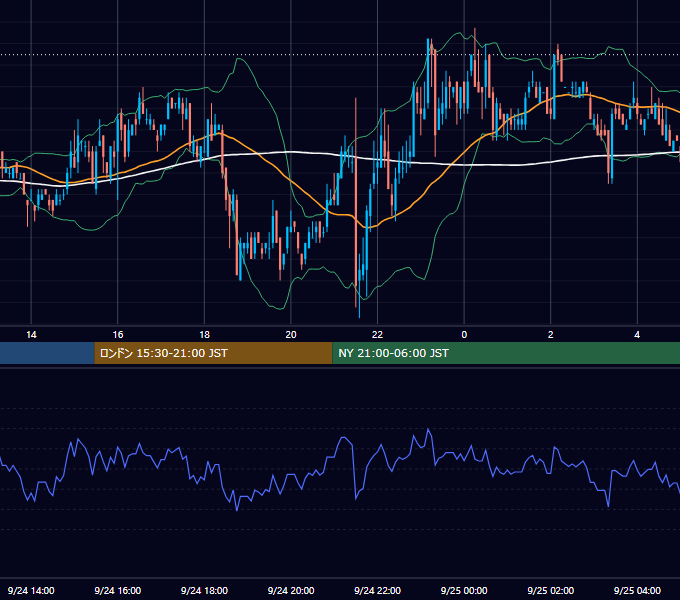Viewport: 680px width, 600px height.
Task: Click the hour label 0 on chart axis
Action: [464, 335]
